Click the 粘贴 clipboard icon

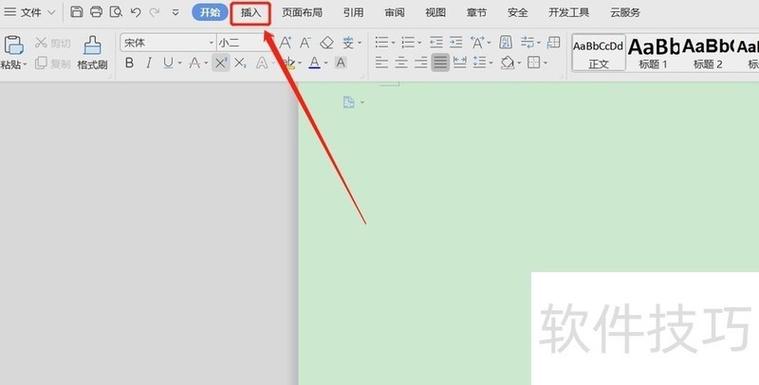pos(14,45)
